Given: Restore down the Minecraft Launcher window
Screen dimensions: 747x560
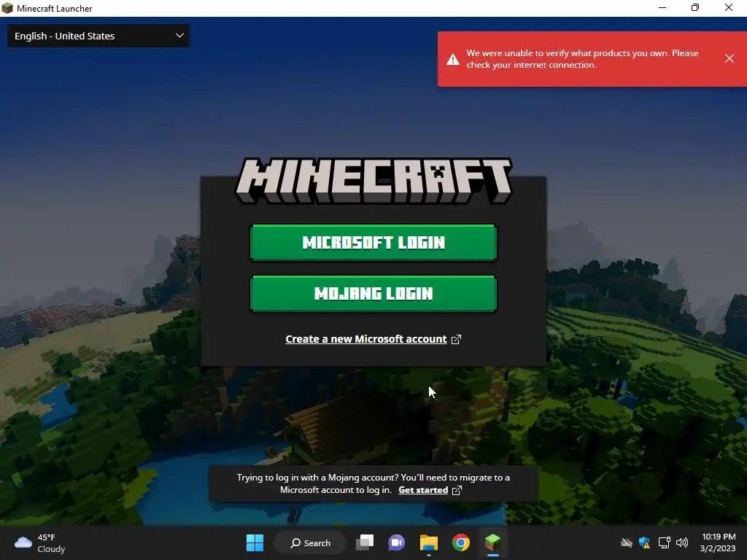Looking at the screenshot, I should click(x=695, y=7).
